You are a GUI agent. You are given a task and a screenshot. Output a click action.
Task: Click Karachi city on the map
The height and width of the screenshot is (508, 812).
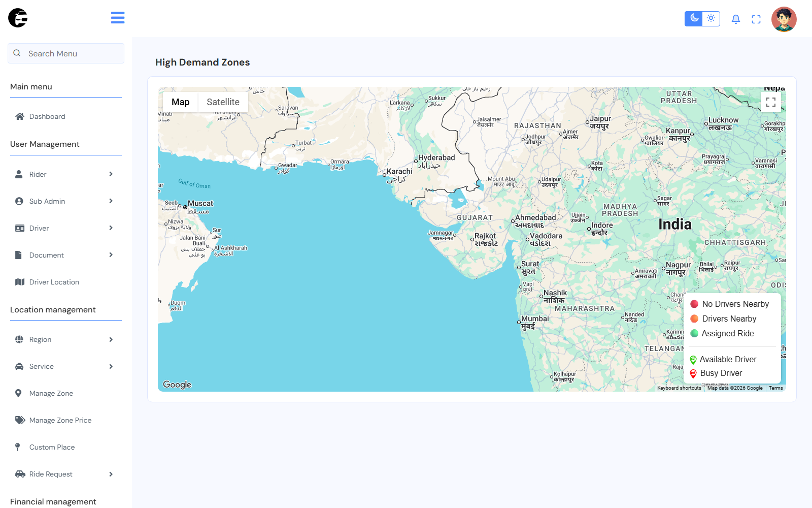[397, 175]
